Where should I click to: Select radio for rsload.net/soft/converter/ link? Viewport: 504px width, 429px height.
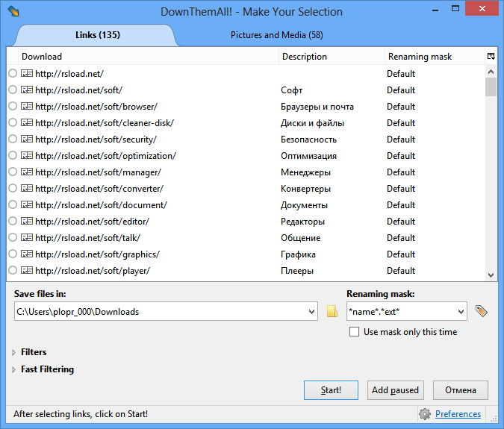point(13,189)
